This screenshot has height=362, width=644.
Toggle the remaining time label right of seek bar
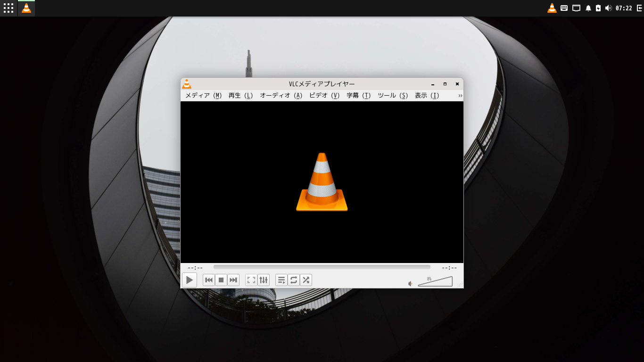tap(449, 268)
